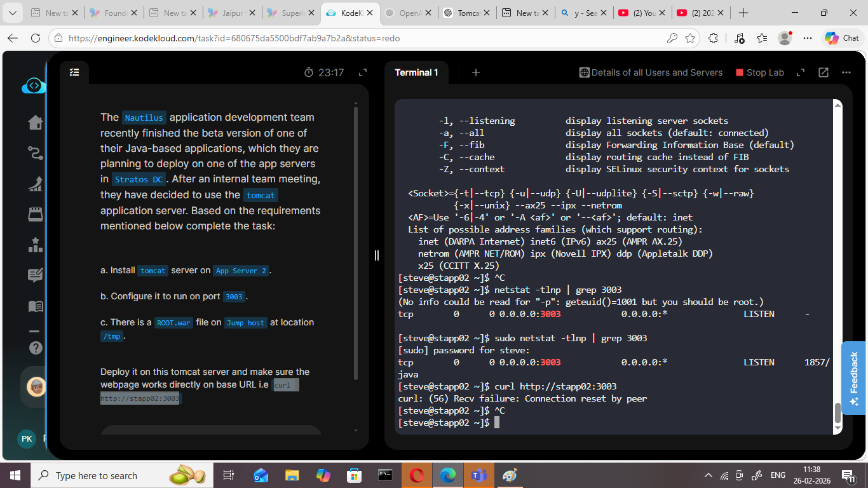Maximize the terminal panel
Viewport: 868px width, 488px height.
[x=801, y=72]
